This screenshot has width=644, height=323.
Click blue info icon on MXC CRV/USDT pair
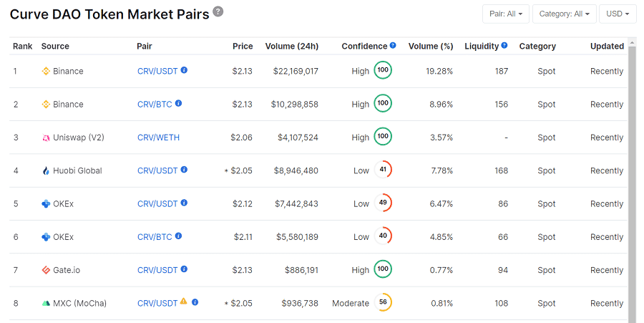point(195,302)
